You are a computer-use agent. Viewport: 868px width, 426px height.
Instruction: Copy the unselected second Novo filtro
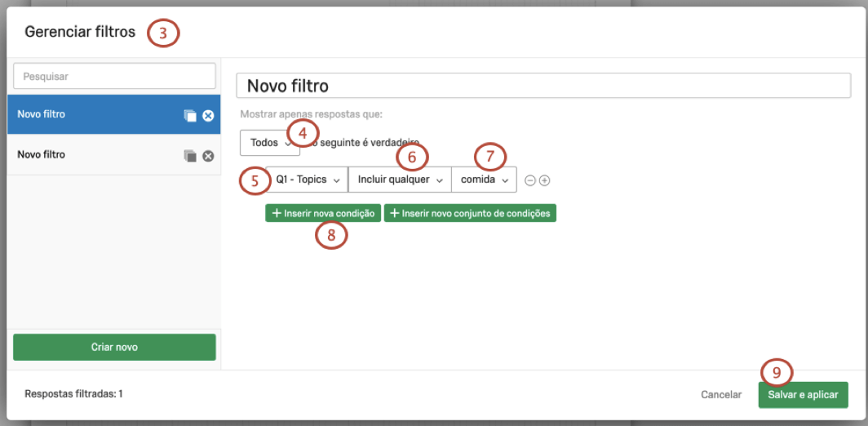(x=190, y=156)
